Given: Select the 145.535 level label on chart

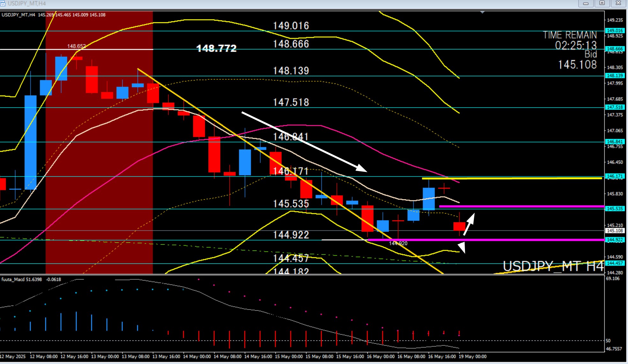Looking at the screenshot, I should (x=291, y=204).
